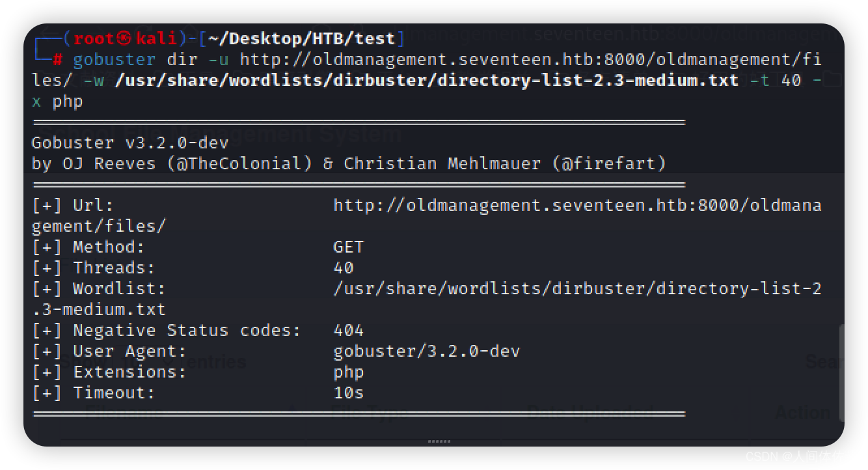
Task: Click the bold wordlist path in the command
Action: point(427,81)
